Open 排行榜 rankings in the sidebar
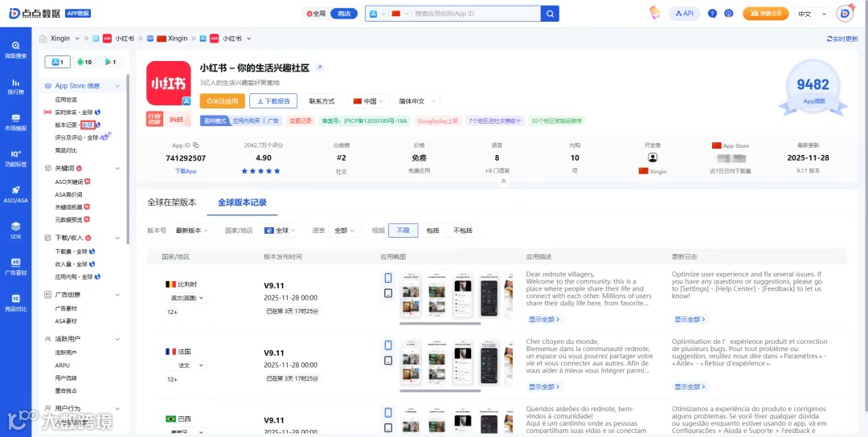The height and width of the screenshot is (437, 868). point(15,86)
